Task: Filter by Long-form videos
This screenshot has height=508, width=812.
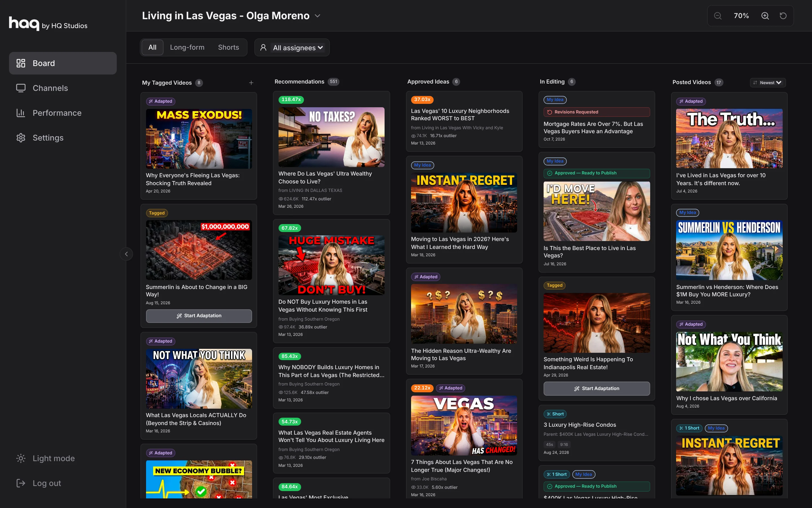Action: click(x=187, y=47)
